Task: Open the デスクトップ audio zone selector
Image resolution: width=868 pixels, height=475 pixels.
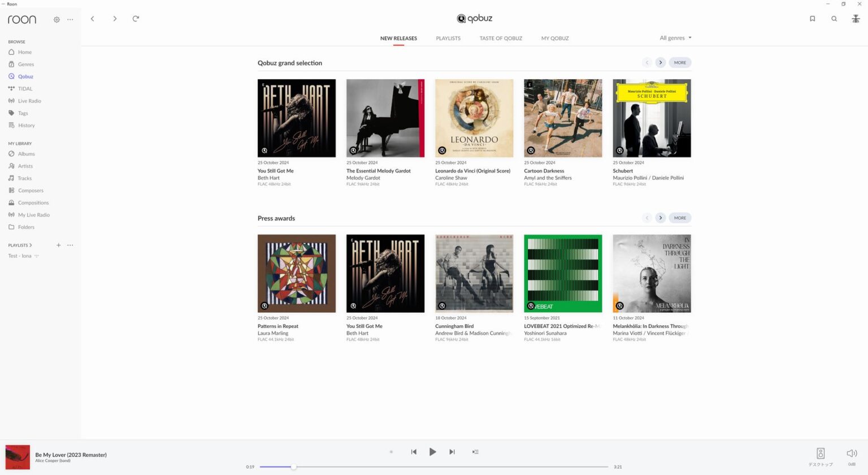Action: point(820,452)
